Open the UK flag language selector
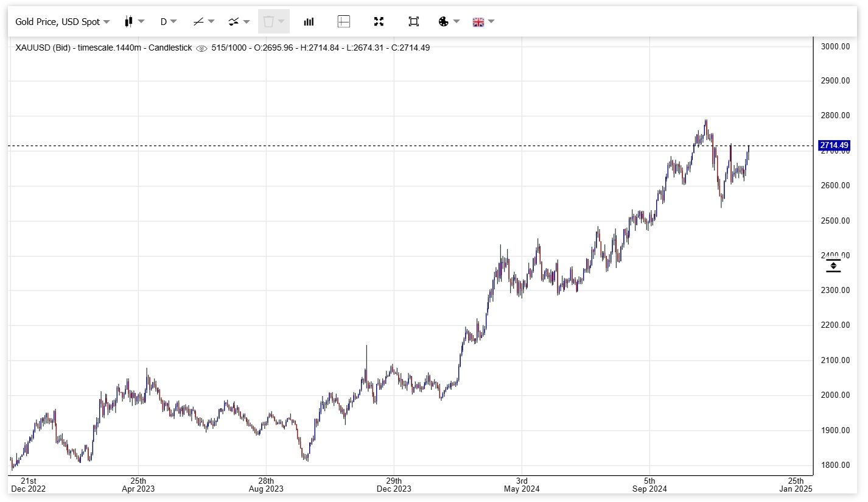 483,22
